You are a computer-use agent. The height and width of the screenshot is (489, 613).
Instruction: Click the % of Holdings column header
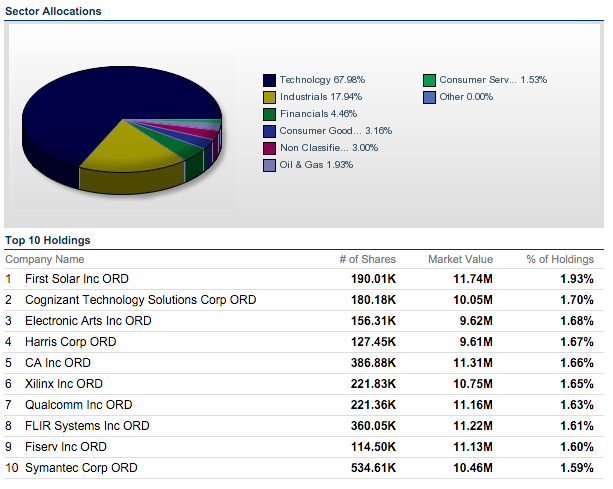tap(560, 259)
